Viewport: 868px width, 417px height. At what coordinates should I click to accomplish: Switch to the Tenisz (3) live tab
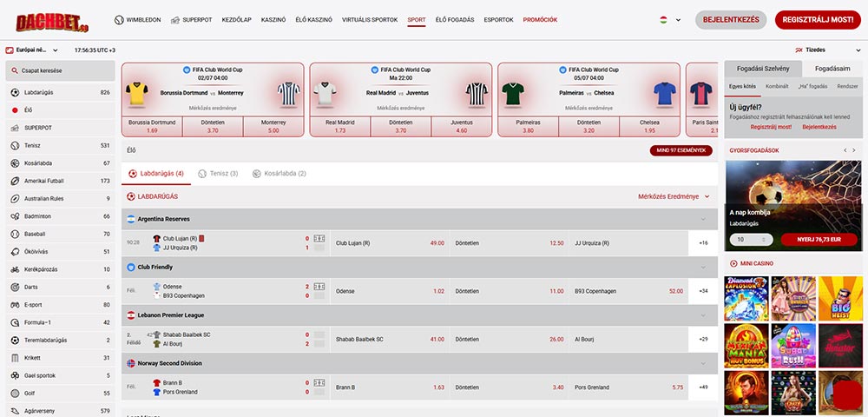click(218, 174)
